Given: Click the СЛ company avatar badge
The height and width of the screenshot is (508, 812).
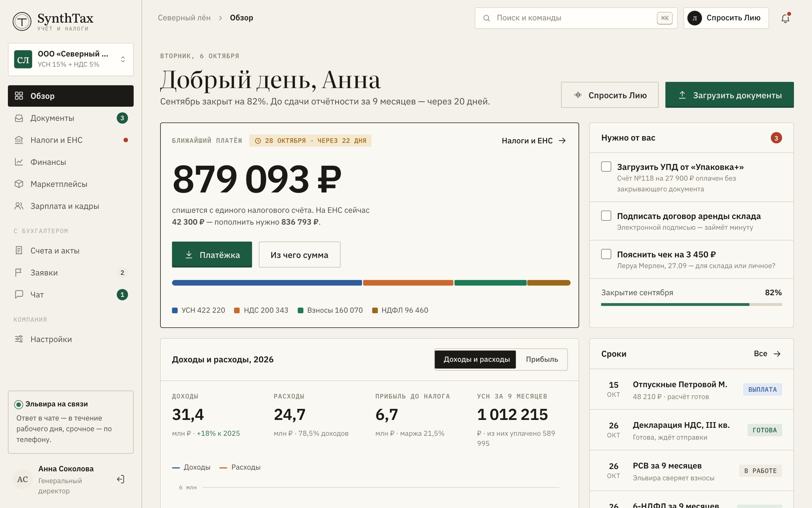Looking at the screenshot, I should pos(23,60).
